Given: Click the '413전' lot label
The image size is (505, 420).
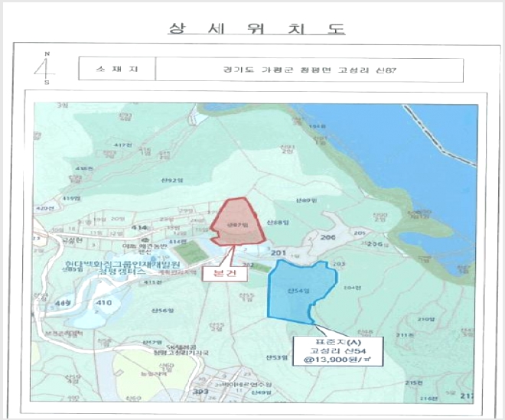Looking at the screenshot, I should tap(151, 282).
